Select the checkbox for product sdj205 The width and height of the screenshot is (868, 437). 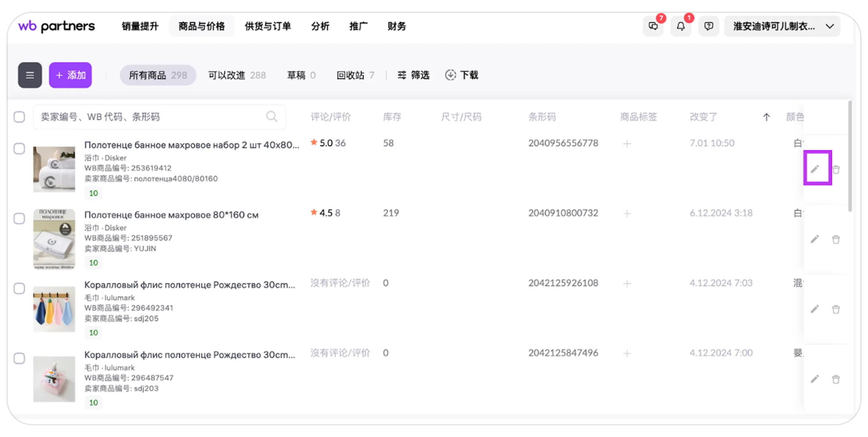(19, 288)
